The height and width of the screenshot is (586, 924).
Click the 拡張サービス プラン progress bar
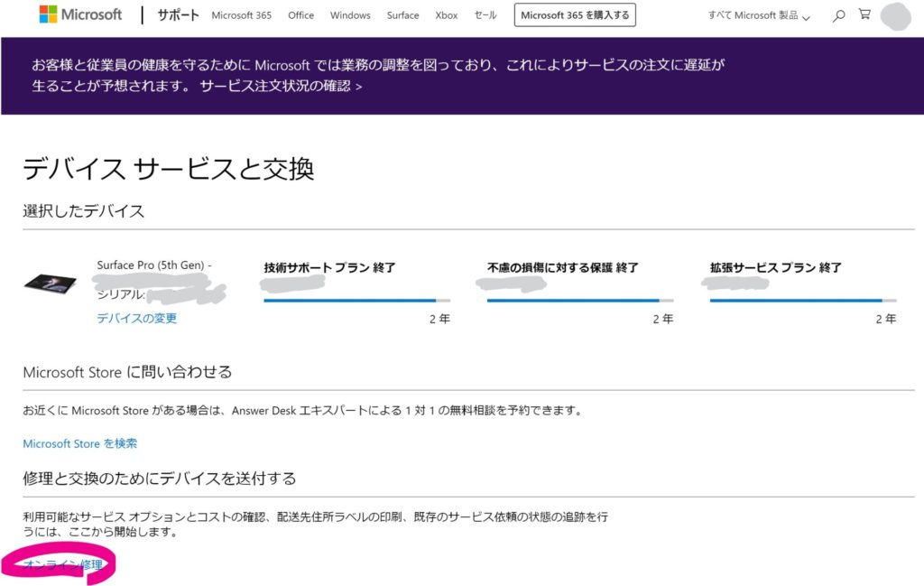pos(803,300)
